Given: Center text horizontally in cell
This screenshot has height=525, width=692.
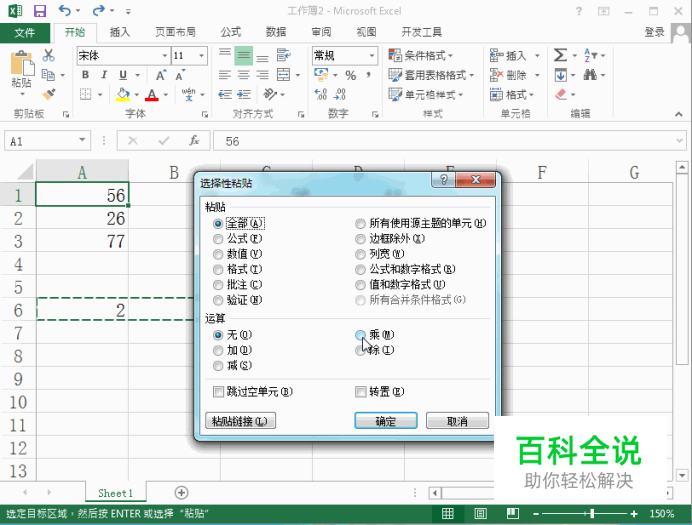Looking at the screenshot, I should tap(244, 75).
